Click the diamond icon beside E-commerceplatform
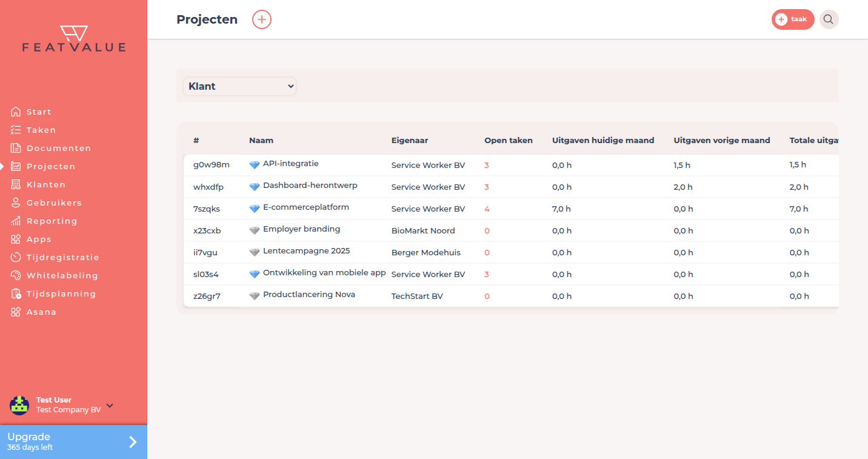868x459 pixels. click(x=255, y=208)
